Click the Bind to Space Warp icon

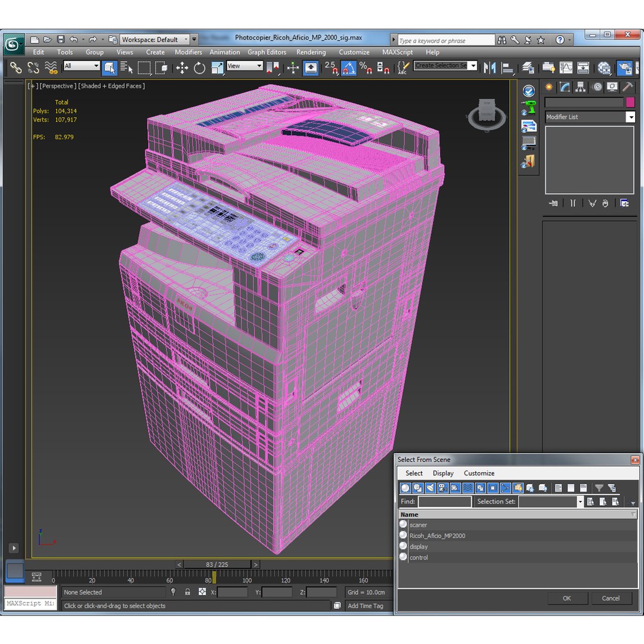coord(51,67)
